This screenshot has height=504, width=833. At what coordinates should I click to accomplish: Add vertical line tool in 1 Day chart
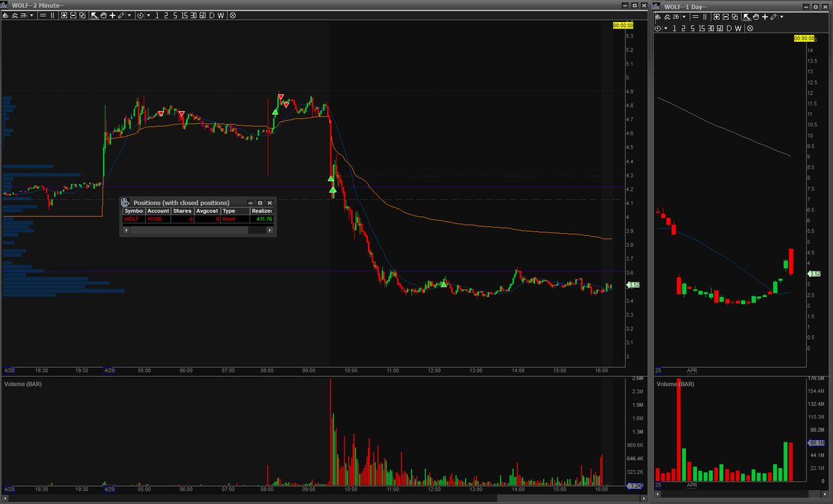pyautogui.click(x=705, y=17)
